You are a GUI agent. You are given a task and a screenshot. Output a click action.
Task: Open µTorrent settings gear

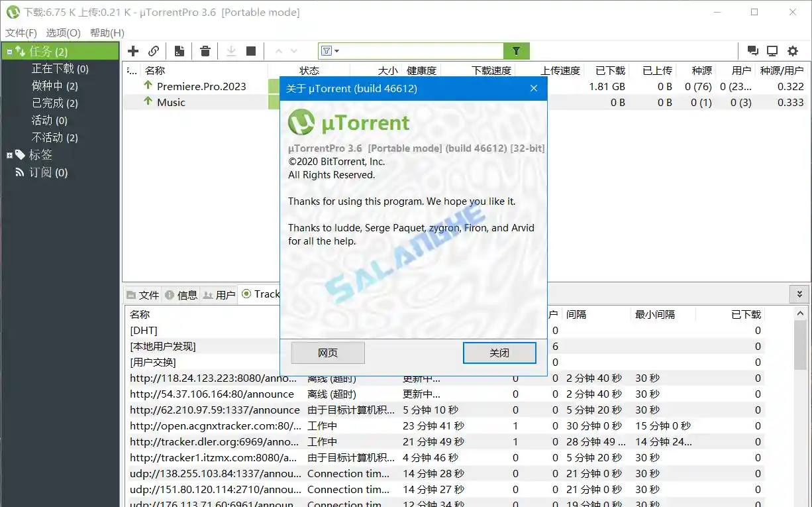click(x=793, y=50)
